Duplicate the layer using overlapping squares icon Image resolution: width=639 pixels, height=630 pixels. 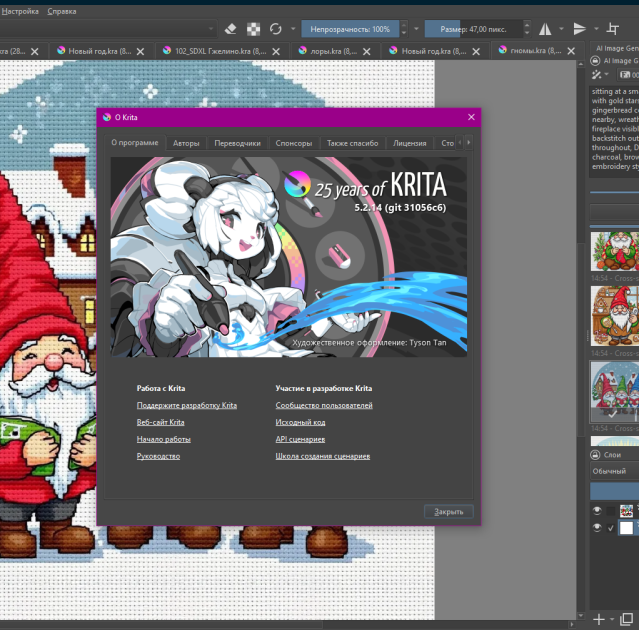tap(626, 619)
